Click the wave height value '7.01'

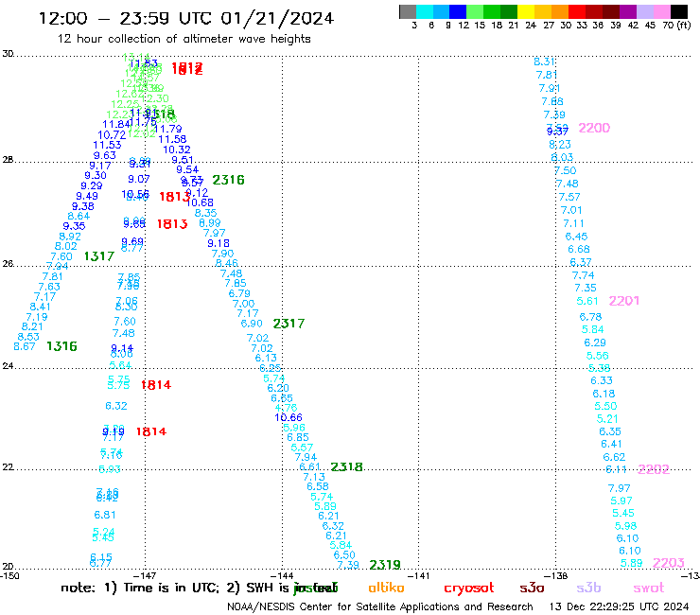571,210
